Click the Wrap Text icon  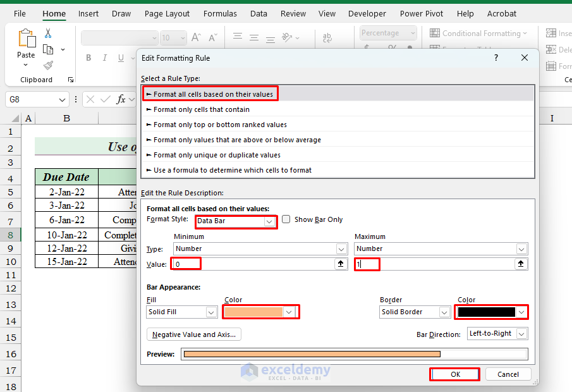[327, 37]
